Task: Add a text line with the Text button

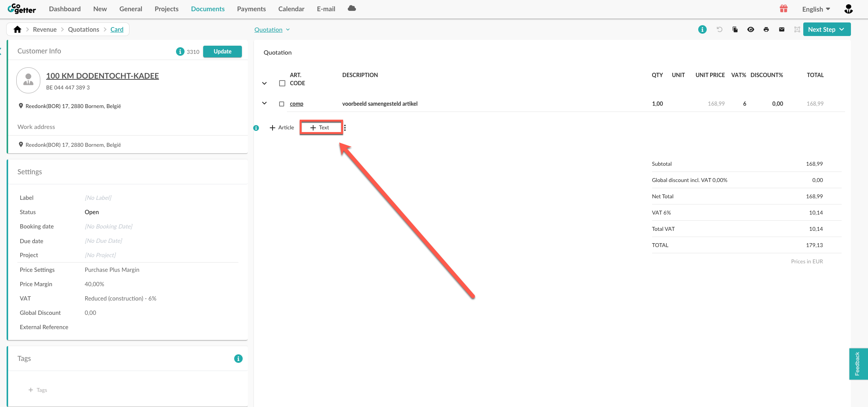Action: (x=321, y=127)
